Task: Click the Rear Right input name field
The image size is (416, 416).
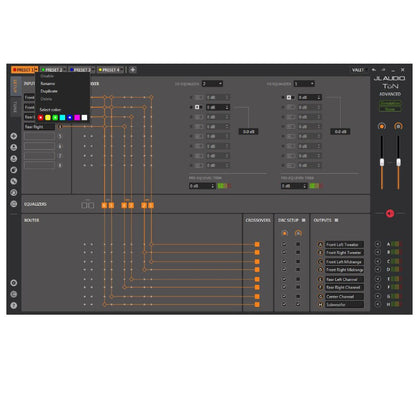Action: (39, 127)
